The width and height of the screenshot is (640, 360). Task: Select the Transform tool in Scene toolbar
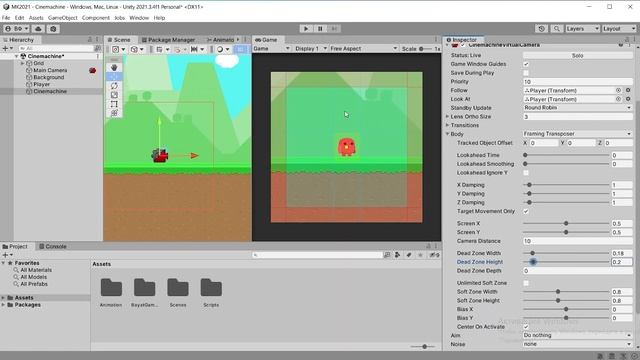pos(114,113)
